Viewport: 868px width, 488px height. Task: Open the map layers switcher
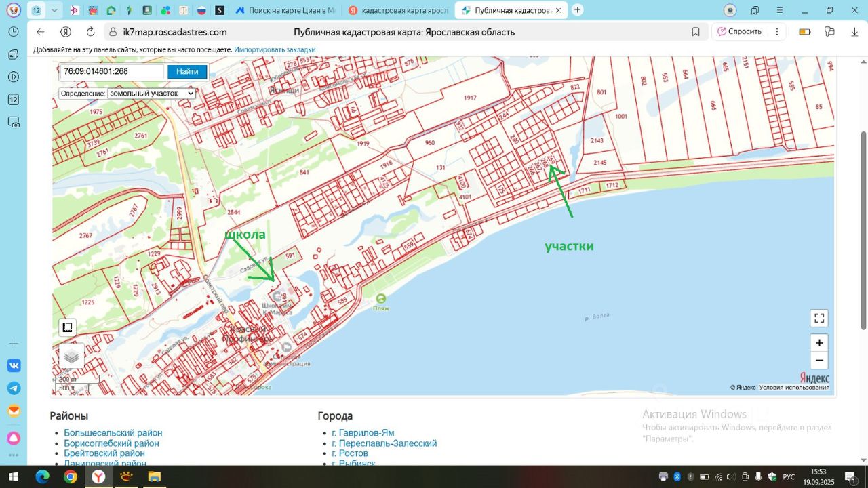(71, 356)
